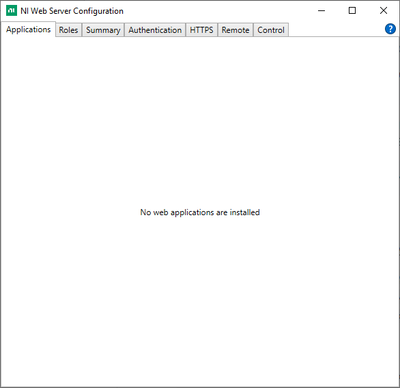The height and width of the screenshot is (388, 400).
Task: Click the word 'applications' in center message
Action: coord(192,213)
